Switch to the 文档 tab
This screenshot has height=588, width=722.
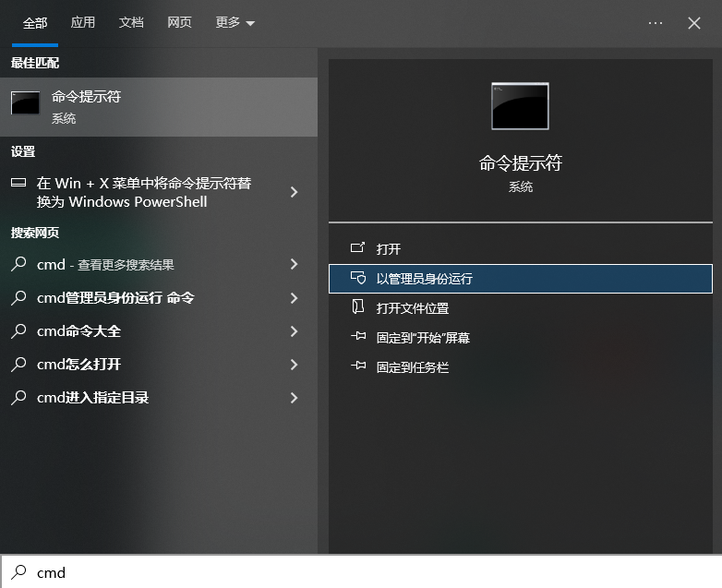(x=131, y=23)
